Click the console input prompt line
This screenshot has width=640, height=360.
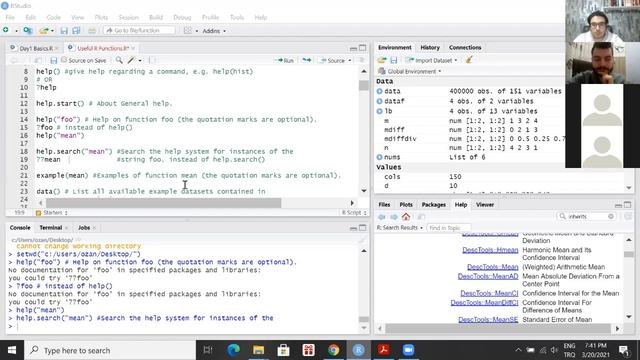tap(184, 326)
